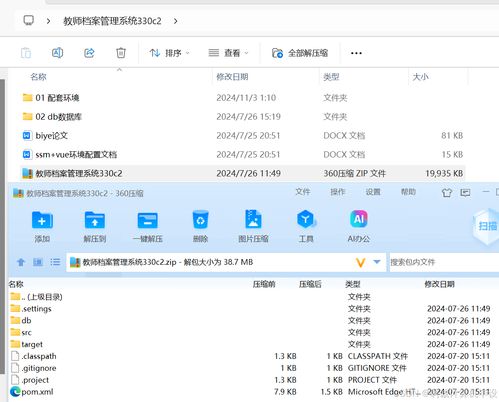Click the 扫描 (scan) button
Viewport: 499px width, 402px height.
pos(487,227)
